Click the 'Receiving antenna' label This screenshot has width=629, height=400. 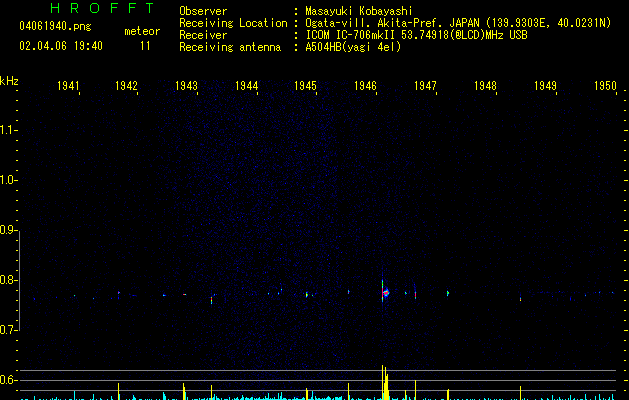[230, 47]
